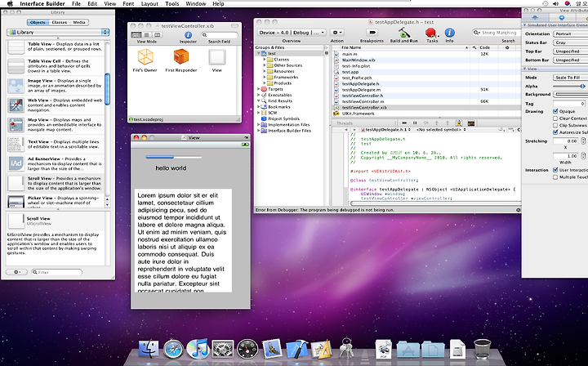
Task: Open Keychain Access from the Dock
Action: (345, 348)
